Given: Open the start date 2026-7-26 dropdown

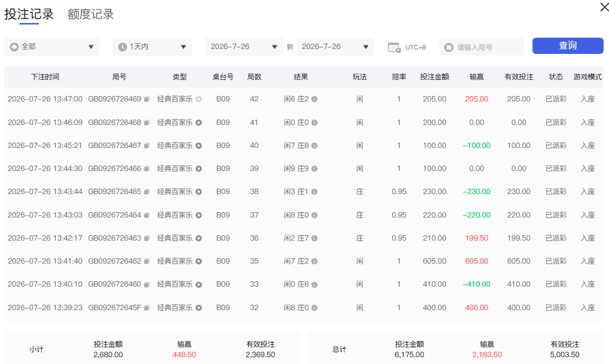Looking at the screenshot, I should pyautogui.click(x=244, y=47).
